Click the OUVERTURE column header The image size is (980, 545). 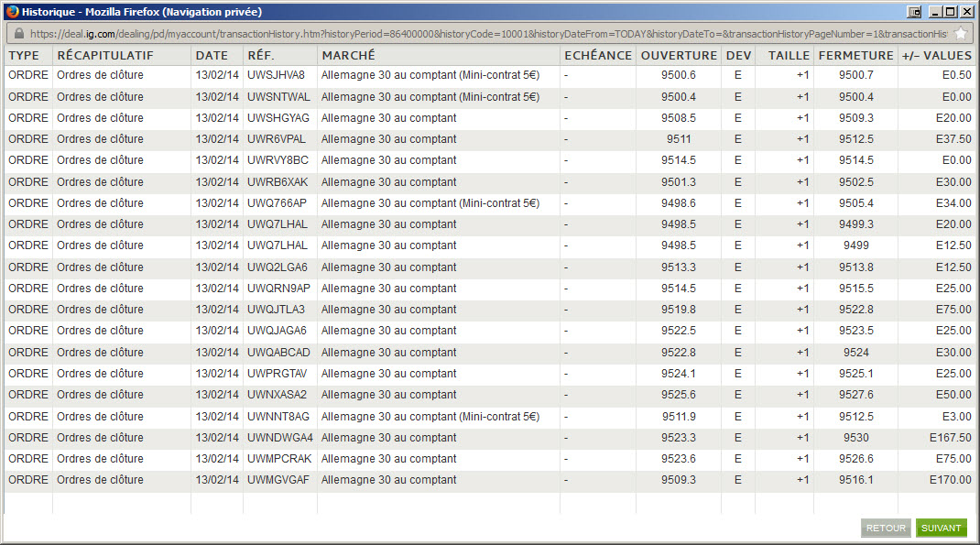(x=679, y=56)
